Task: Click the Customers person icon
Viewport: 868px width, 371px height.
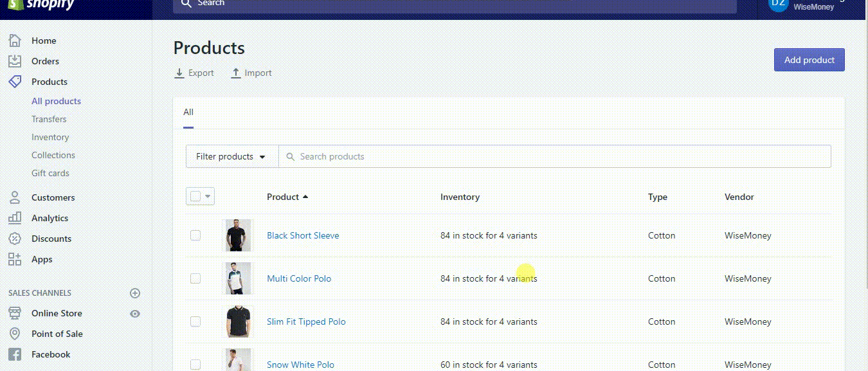Action: [x=15, y=197]
